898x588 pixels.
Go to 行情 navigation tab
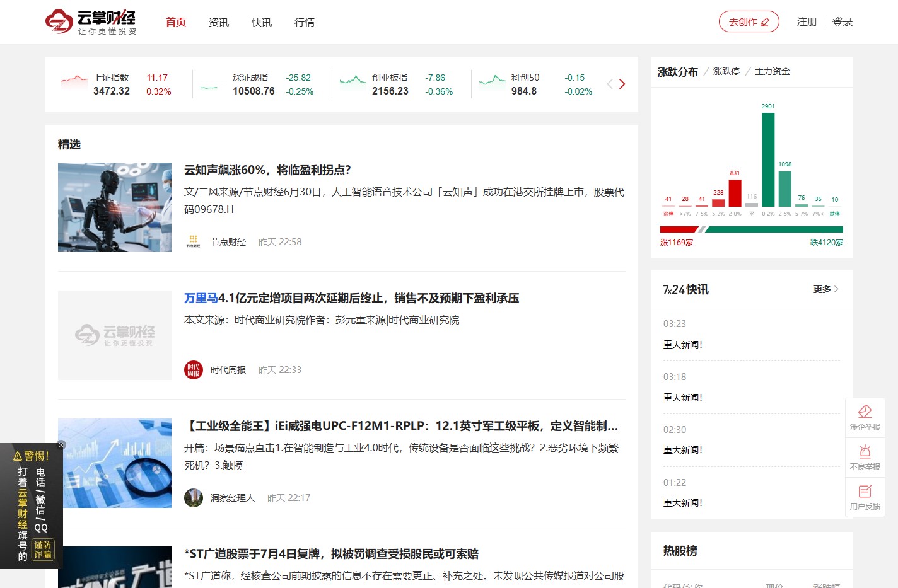[305, 22]
